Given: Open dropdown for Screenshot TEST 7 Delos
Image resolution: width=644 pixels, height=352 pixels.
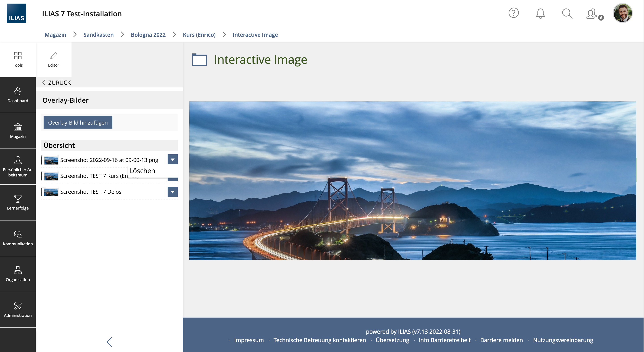Looking at the screenshot, I should (173, 192).
